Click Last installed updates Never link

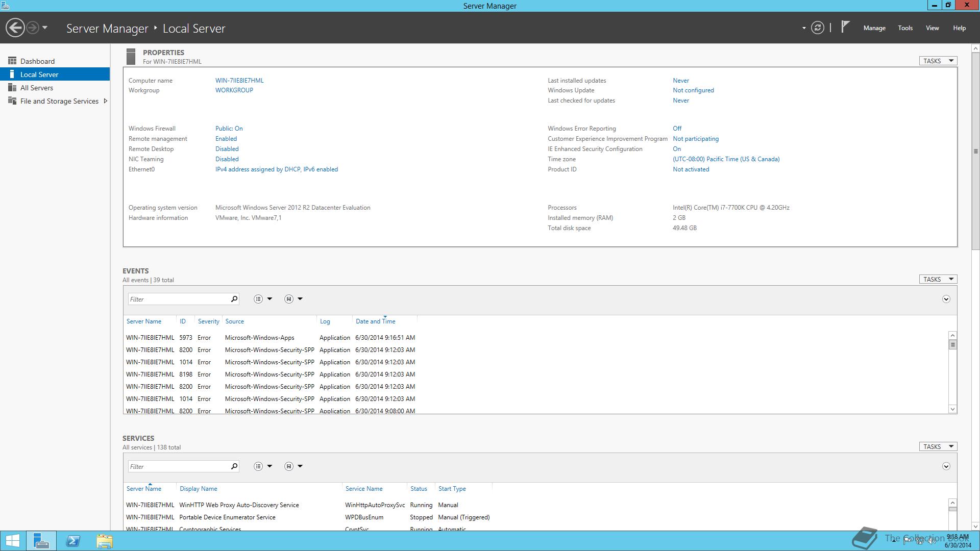tap(681, 81)
